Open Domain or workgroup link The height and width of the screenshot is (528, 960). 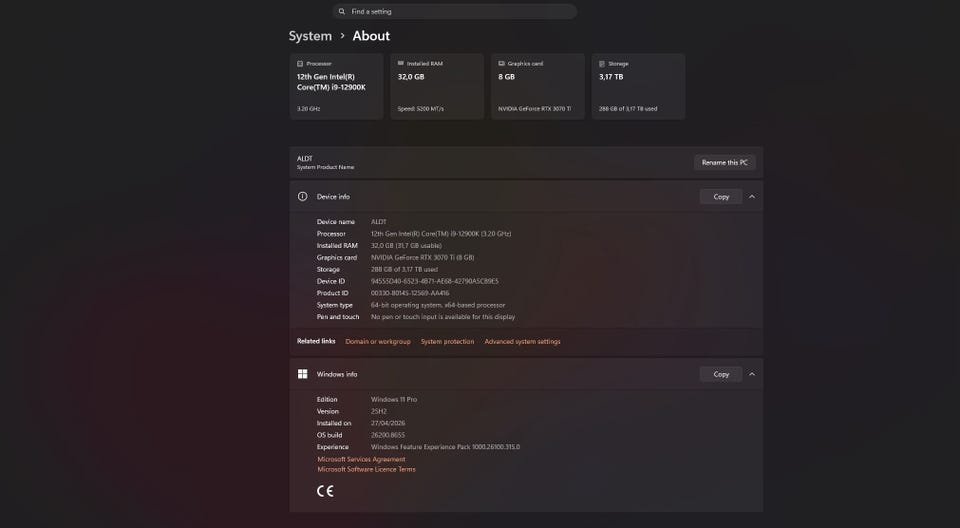click(378, 341)
